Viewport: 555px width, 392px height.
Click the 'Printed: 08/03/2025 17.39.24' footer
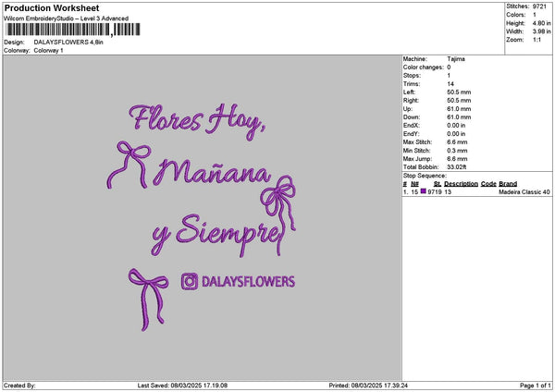click(368, 386)
